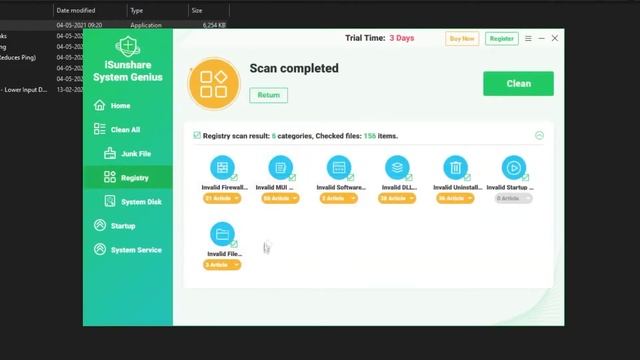Screen dimensions: 640x360
Task: Uncheck the Invalid Firewall checkbox
Action: (x=234, y=177)
